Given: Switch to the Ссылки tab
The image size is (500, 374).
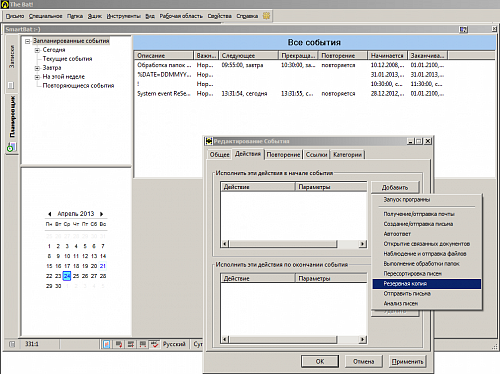Looking at the screenshot, I should pos(316,155).
